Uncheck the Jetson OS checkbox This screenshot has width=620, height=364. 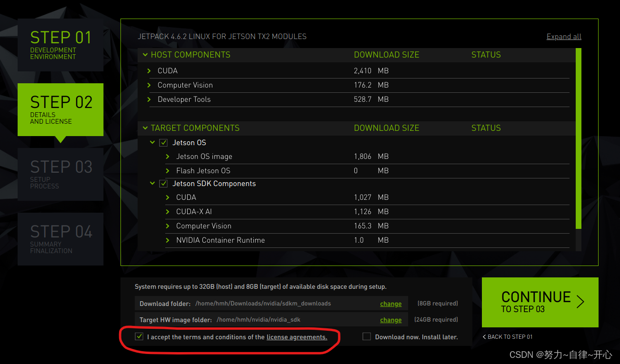(x=163, y=143)
